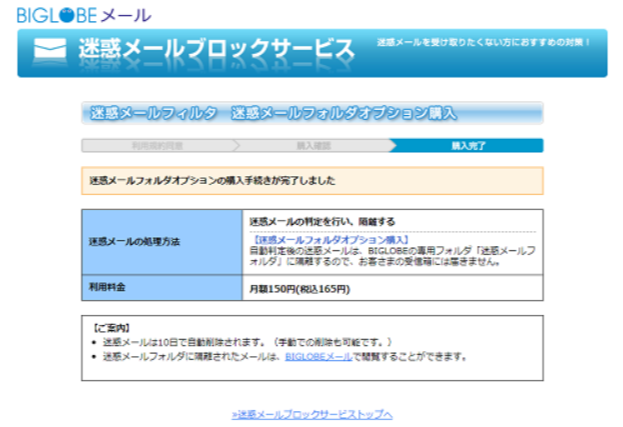
Task: Click the BIGLOBE メール logo
Action: [84, 15]
